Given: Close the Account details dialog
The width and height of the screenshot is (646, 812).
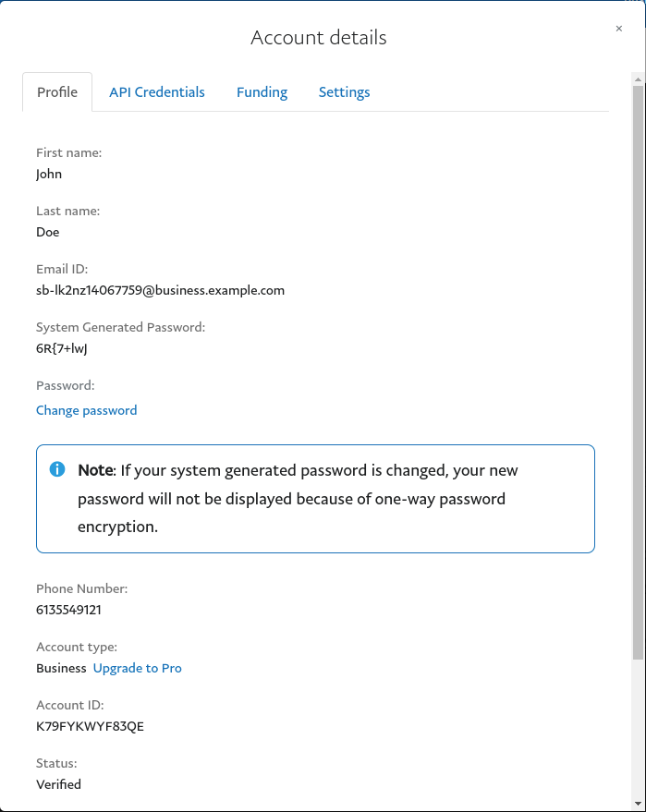Looking at the screenshot, I should (619, 29).
